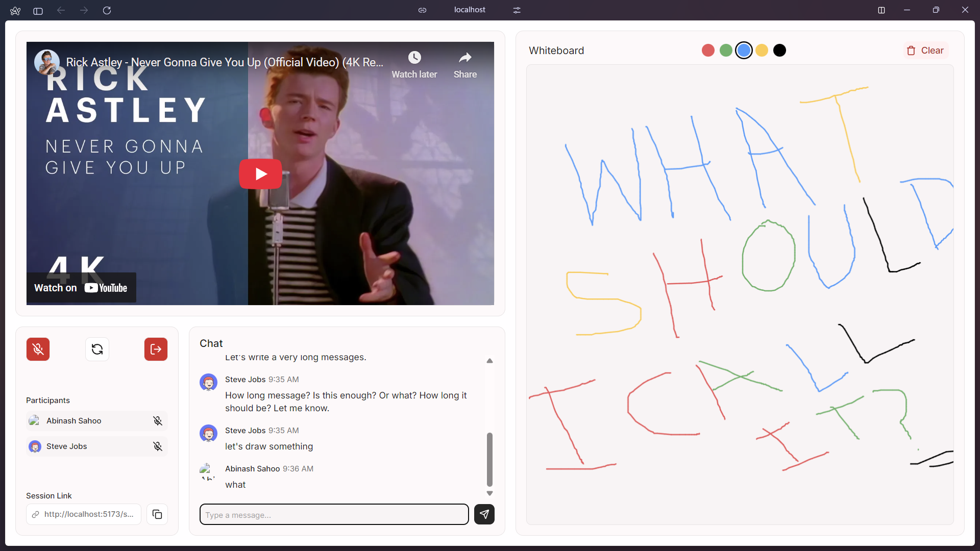Click the Clear whiteboard button
The width and height of the screenshot is (980, 551).
pos(925,51)
